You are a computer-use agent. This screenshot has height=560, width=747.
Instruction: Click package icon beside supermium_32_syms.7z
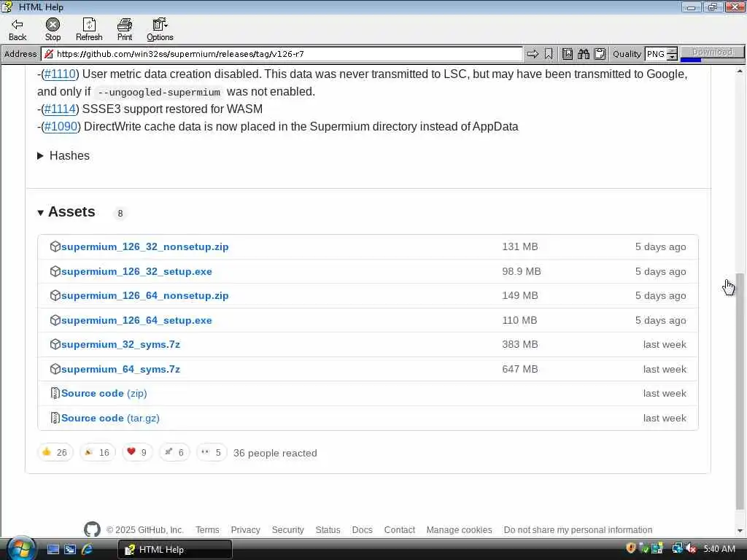(x=55, y=344)
